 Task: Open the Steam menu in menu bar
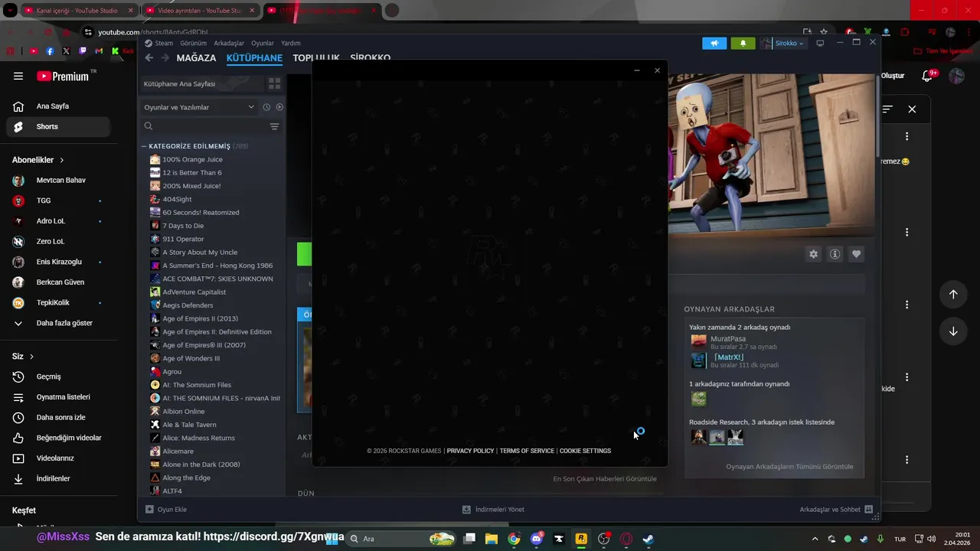[159, 43]
